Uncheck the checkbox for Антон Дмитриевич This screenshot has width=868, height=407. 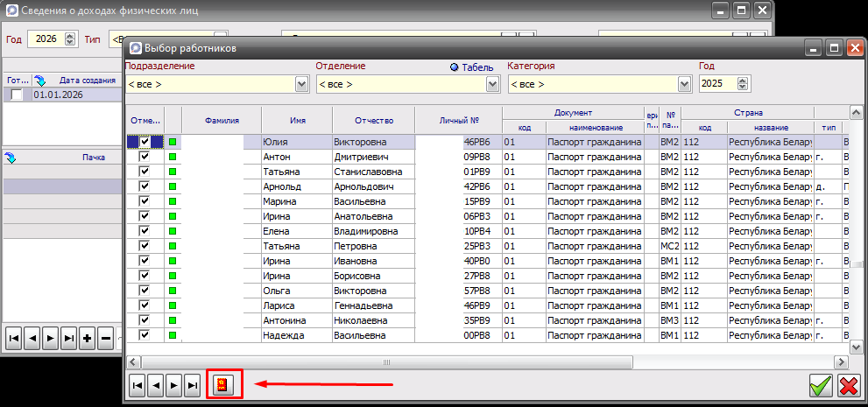click(x=145, y=157)
